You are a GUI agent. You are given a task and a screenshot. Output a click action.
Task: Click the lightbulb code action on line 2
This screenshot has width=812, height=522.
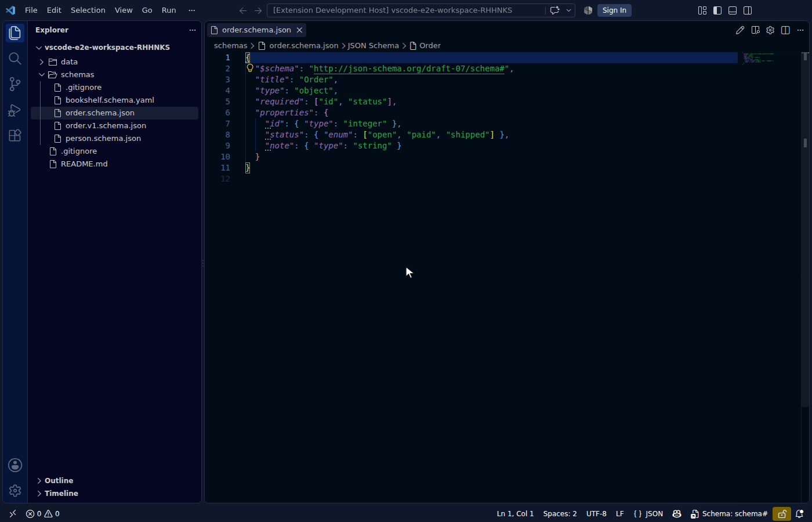[x=250, y=68]
